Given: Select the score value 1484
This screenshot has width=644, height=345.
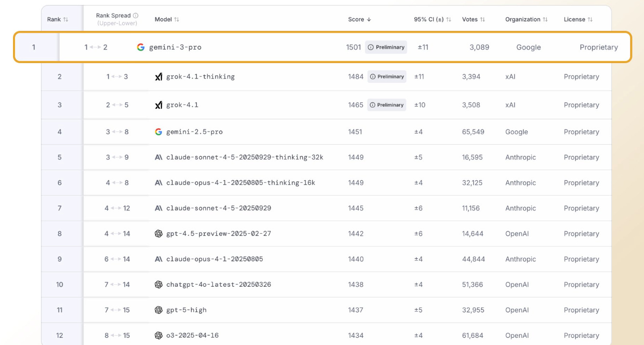Looking at the screenshot, I should [356, 77].
